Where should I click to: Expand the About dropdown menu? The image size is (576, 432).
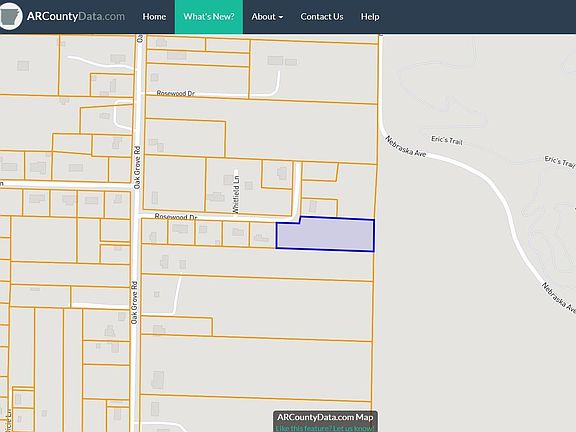[x=267, y=17]
